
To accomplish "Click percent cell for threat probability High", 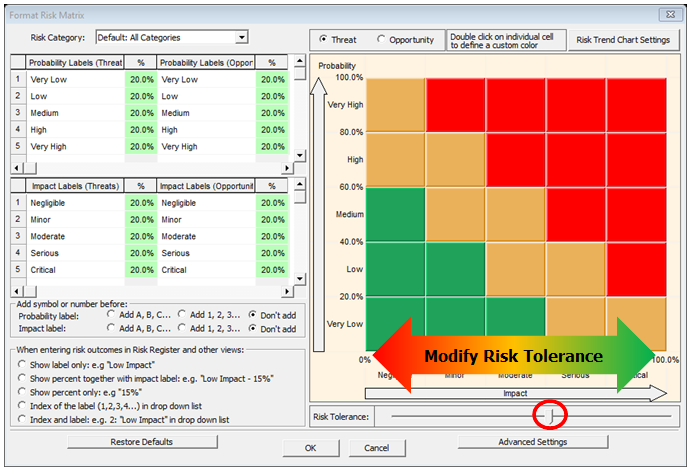I will point(141,130).
